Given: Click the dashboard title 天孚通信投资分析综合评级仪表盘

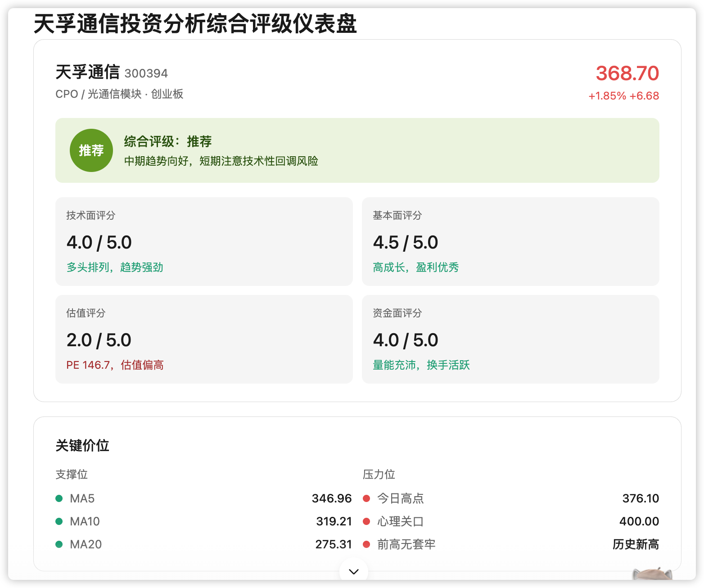Looking at the screenshot, I should click(195, 23).
